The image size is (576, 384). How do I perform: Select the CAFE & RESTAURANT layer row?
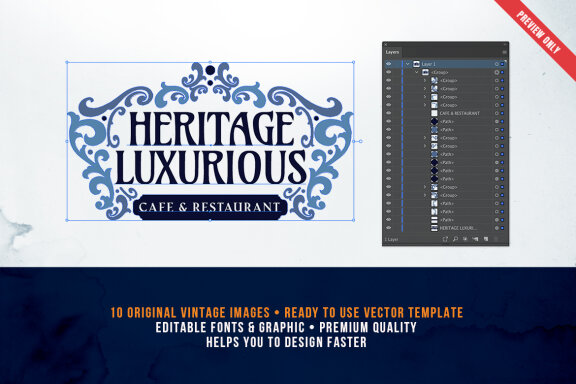coord(445,113)
